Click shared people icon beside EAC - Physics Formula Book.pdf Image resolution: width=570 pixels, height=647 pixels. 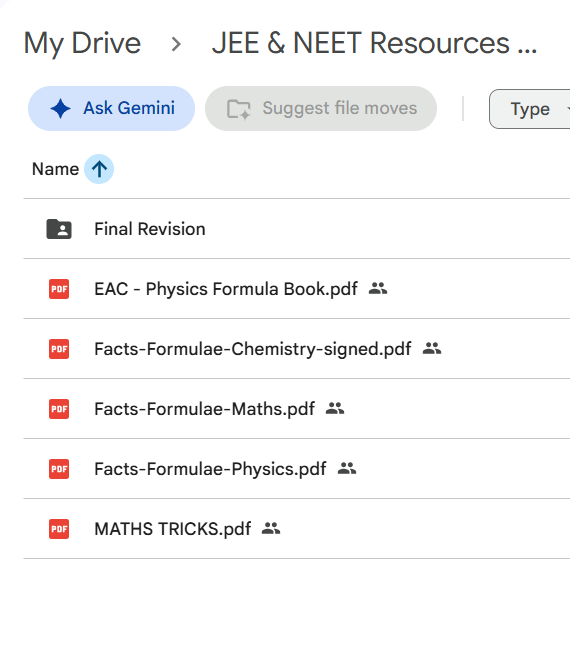click(378, 288)
